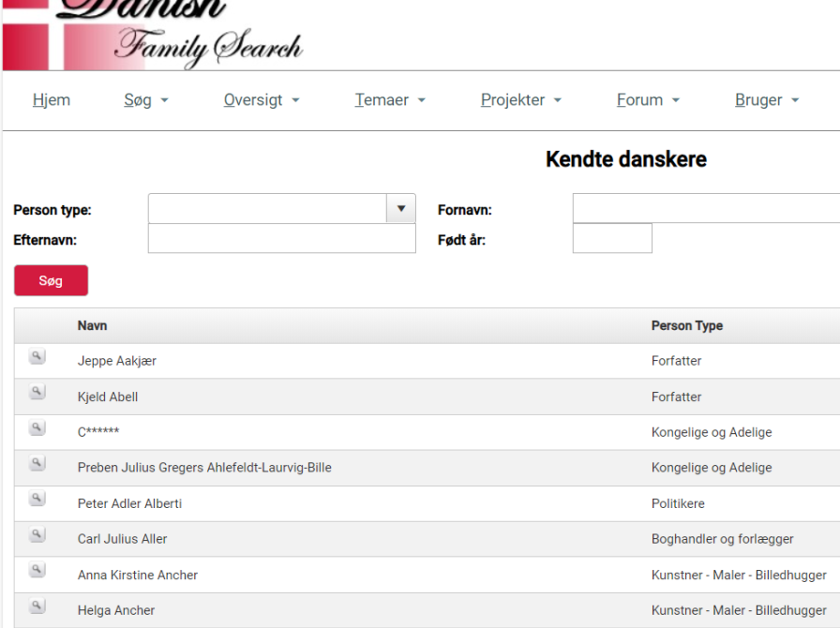Open the Temaer dropdown menu
This screenshot has height=628, width=840.
[390, 100]
